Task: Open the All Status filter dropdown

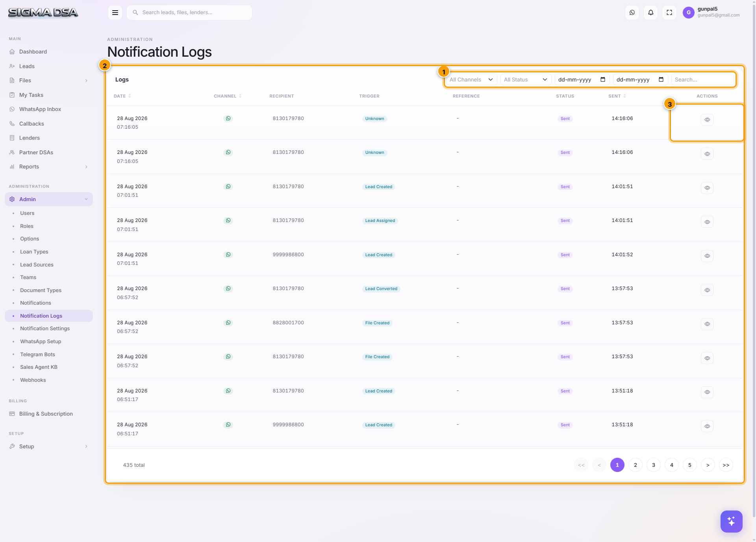Action: [x=526, y=80]
